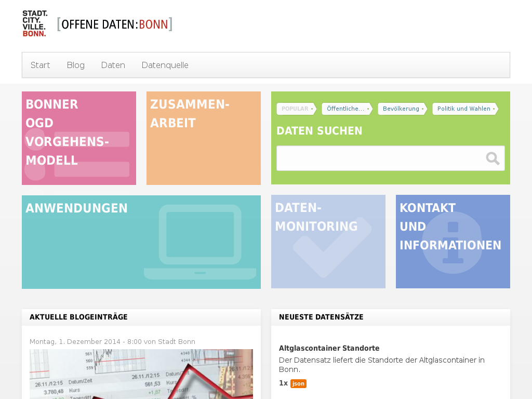Focus the Daten suchen search field
The height and width of the screenshot is (399, 532).
pyautogui.click(x=391, y=158)
